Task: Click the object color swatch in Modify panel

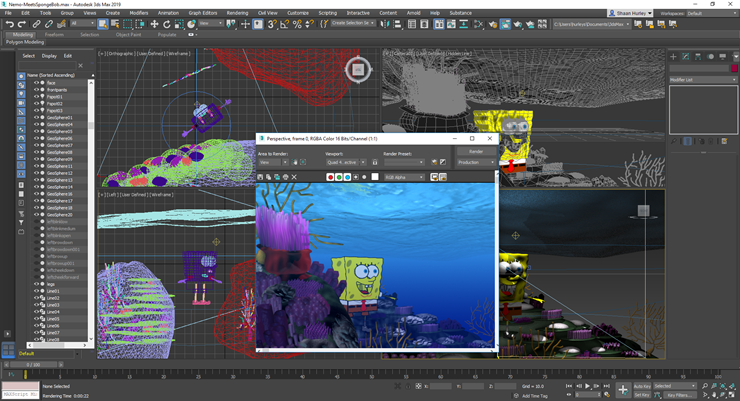Action: coord(734,68)
